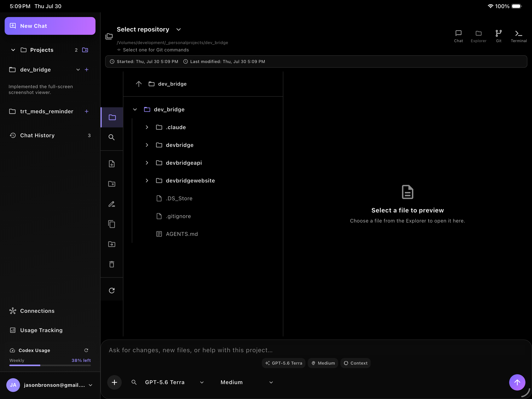Click the Medium effort chip
532x399 pixels.
point(323,363)
